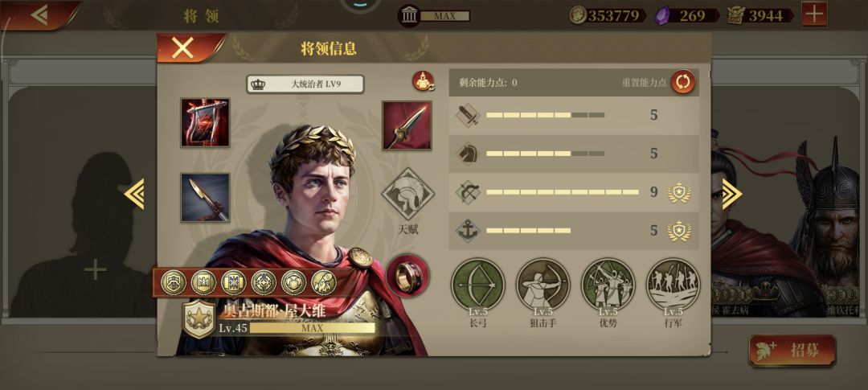Select the 优势 advantage skill

[608, 285]
